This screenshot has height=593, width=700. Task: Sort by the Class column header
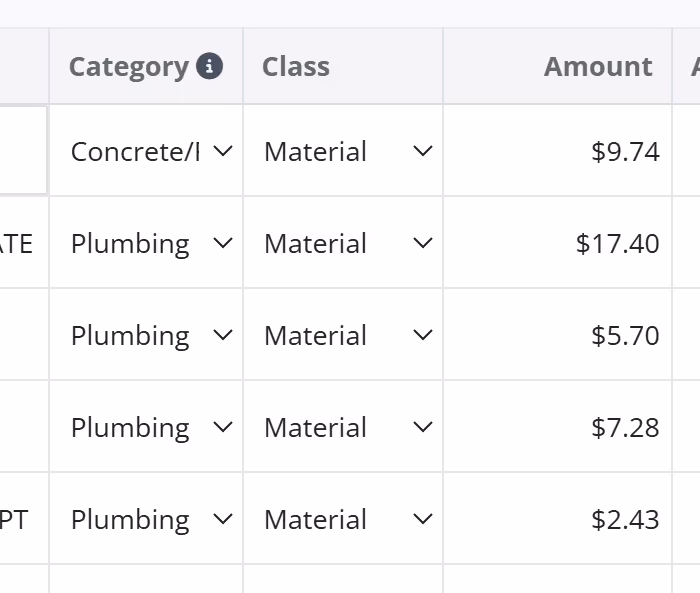(296, 67)
